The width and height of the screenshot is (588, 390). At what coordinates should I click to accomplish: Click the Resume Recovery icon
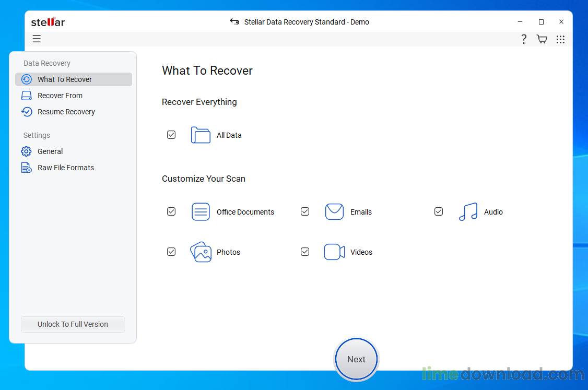27,112
